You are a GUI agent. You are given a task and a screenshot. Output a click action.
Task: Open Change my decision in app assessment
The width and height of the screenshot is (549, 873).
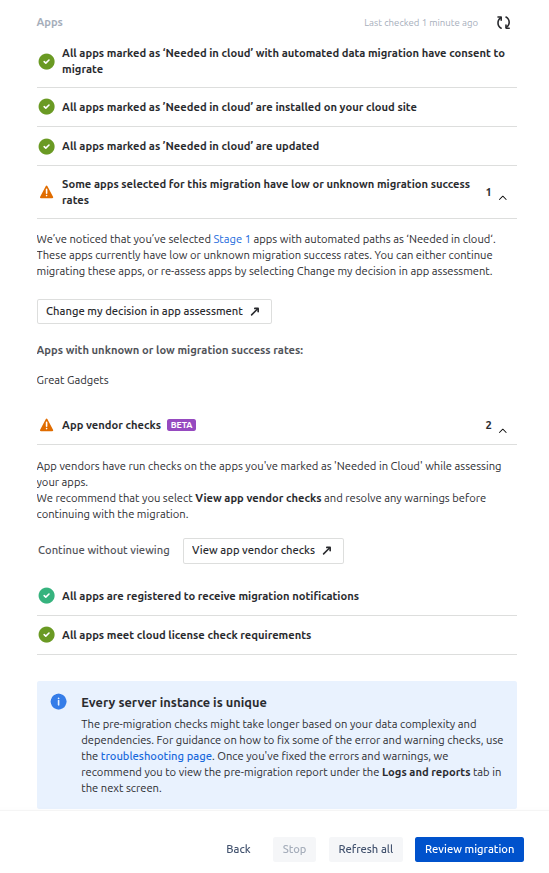(x=154, y=311)
